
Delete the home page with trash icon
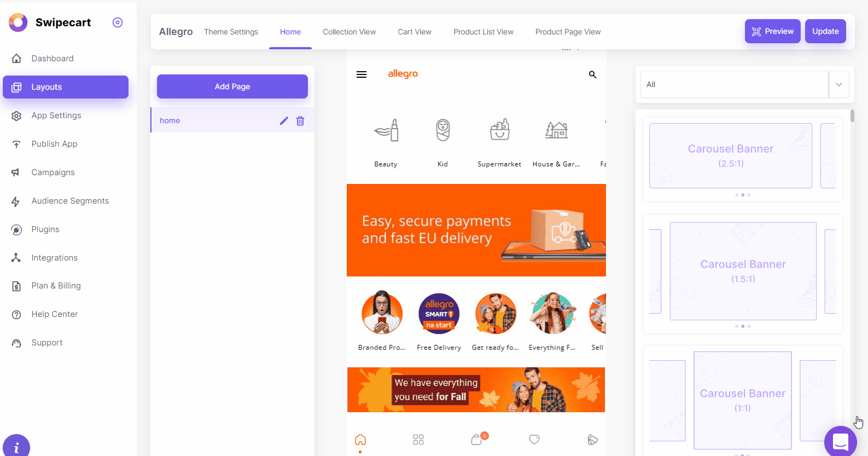[300, 121]
